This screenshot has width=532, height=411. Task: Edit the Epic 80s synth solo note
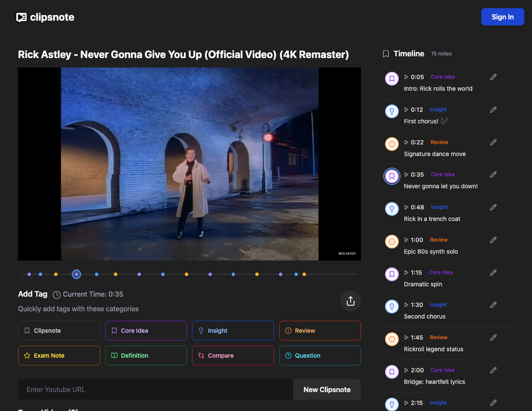click(x=493, y=240)
